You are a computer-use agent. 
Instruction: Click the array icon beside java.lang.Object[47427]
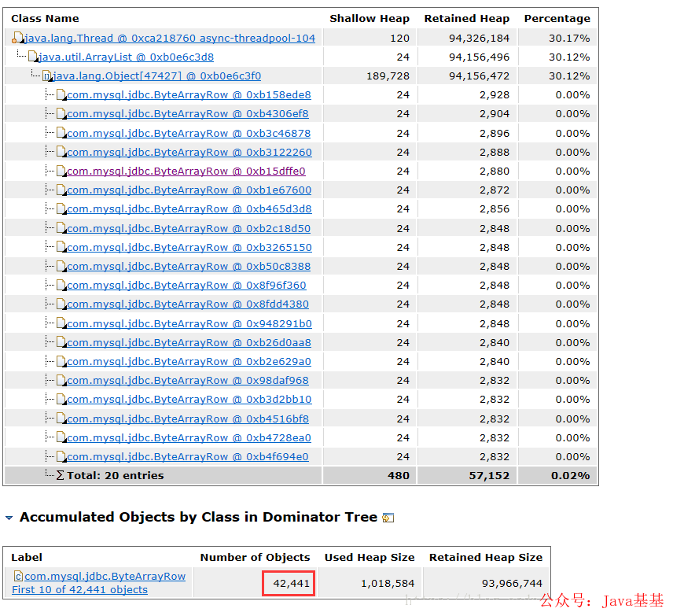point(47,76)
